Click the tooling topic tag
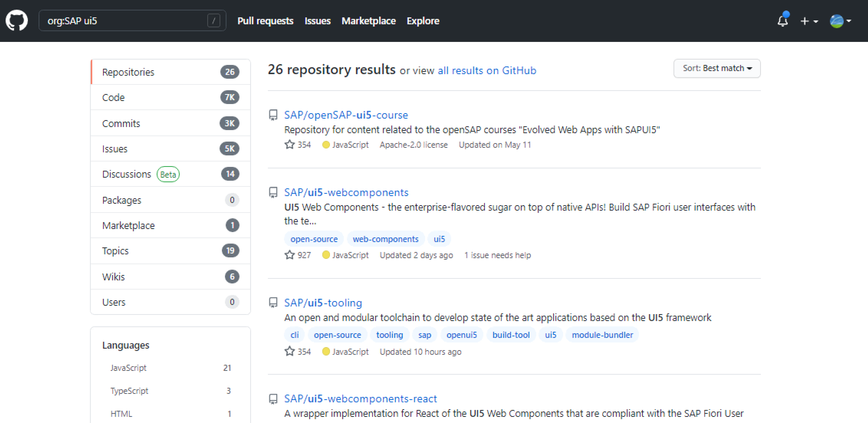Viewport: 868px width, 423px height. click(390, 335)
